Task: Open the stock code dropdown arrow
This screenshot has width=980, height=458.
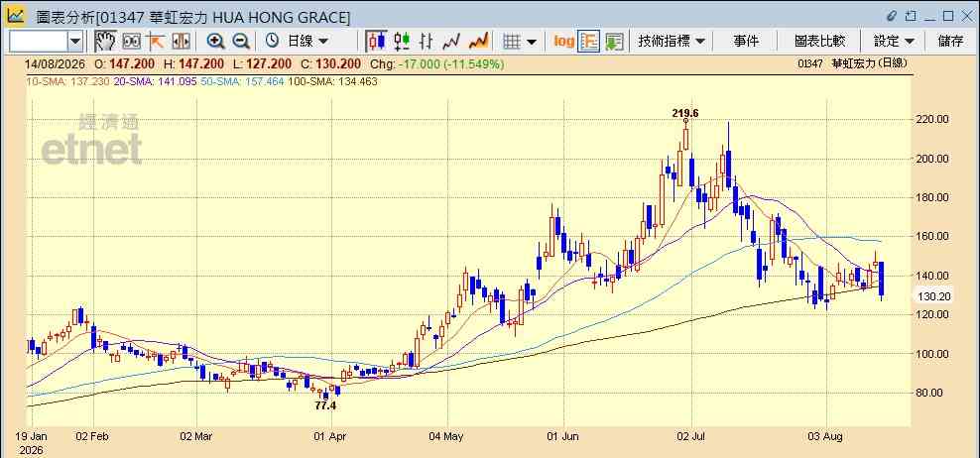Action: point(75,42)
